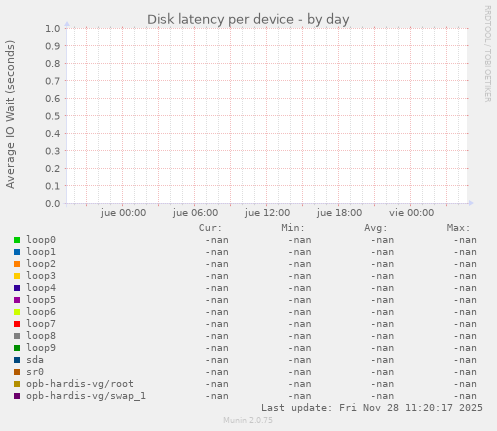Click the vie 00:00 time axis label
Screen dimensions: 497x431
(412, 213)
